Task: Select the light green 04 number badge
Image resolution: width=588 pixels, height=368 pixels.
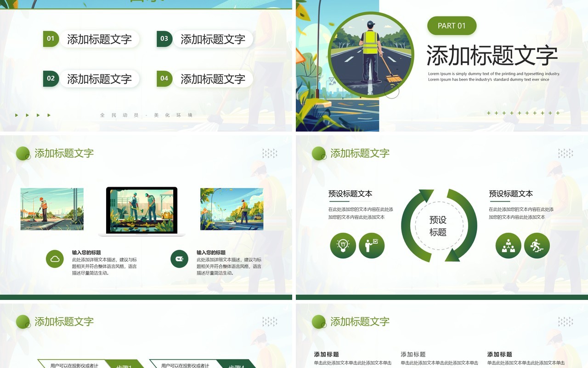Action: click(x=164, y=79)
